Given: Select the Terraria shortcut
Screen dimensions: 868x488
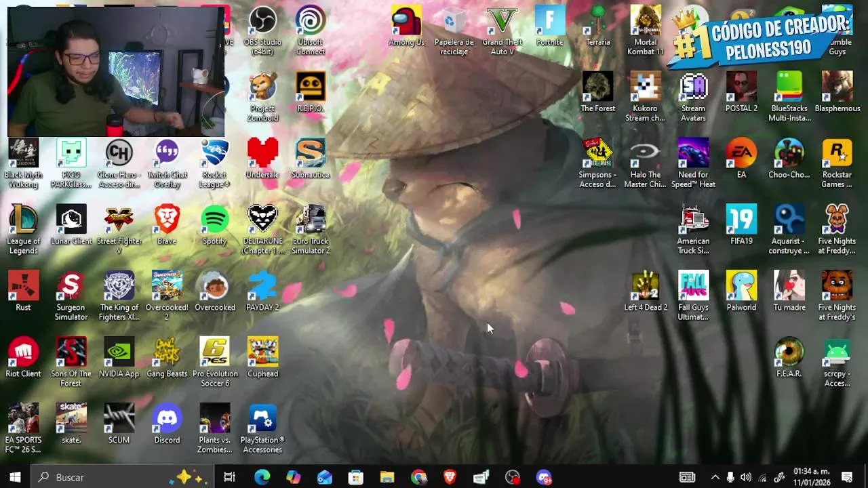Looking at the screenshot, I should point(597,26).
